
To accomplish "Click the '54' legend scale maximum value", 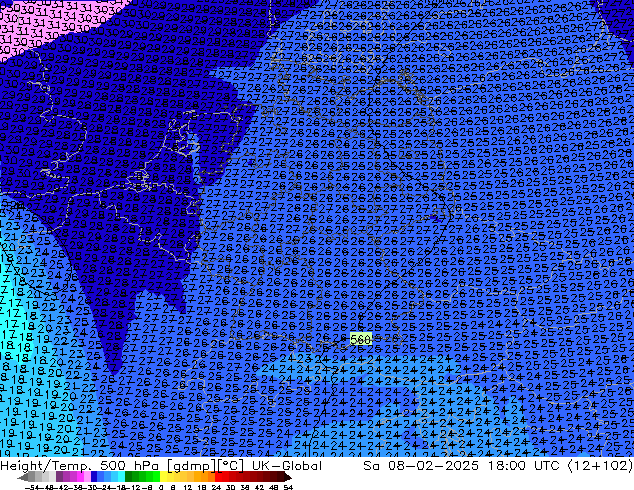I will point(288,487).
